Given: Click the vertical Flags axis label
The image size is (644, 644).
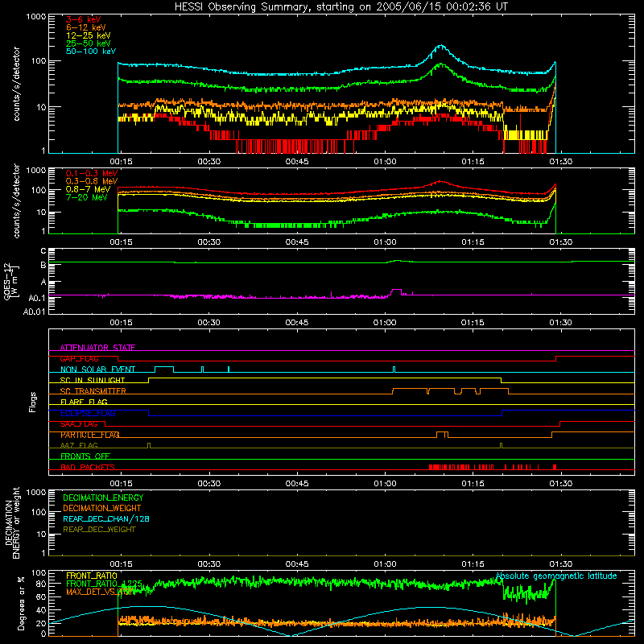Looking at the screenshot, I should 33,402.
